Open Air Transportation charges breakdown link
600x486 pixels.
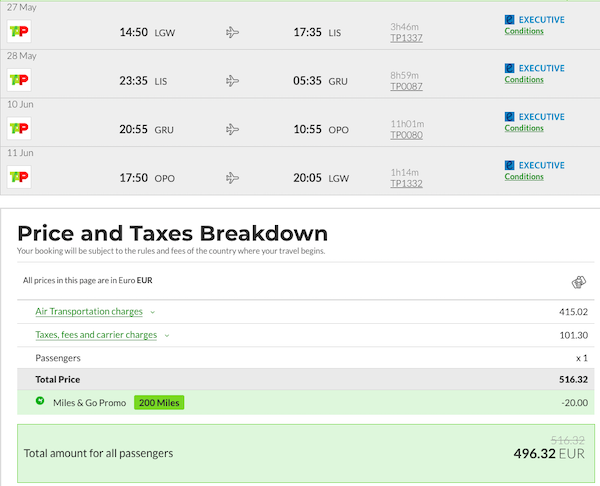(89, 311)
